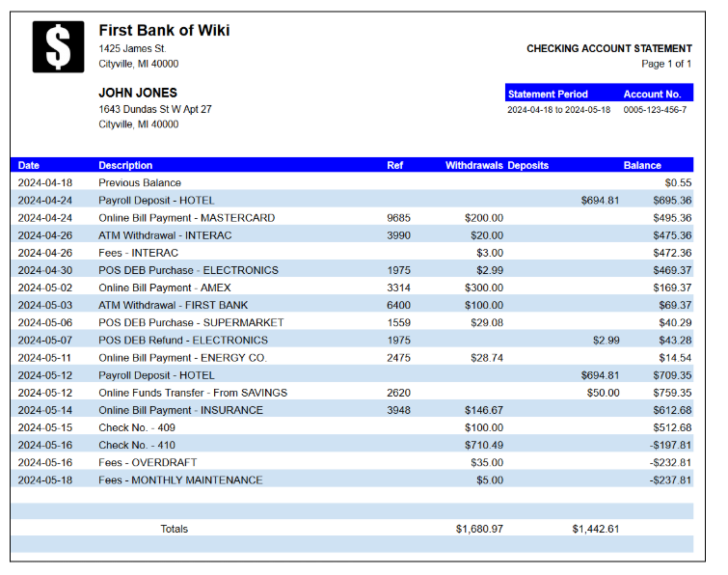Click the Deposits column header
Image resolution: width=728 pixels, height=575 pixels.
[x=527, y=165]
